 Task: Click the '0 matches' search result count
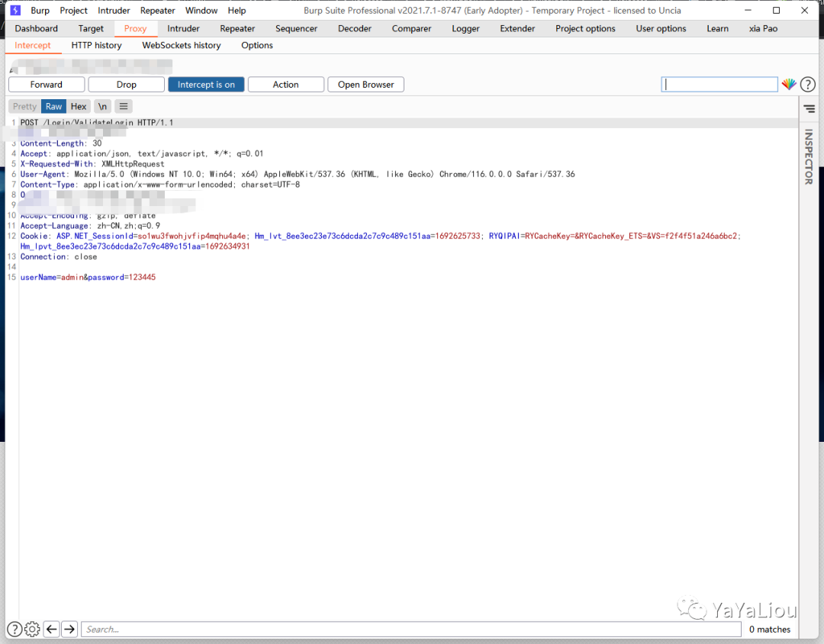769,630
